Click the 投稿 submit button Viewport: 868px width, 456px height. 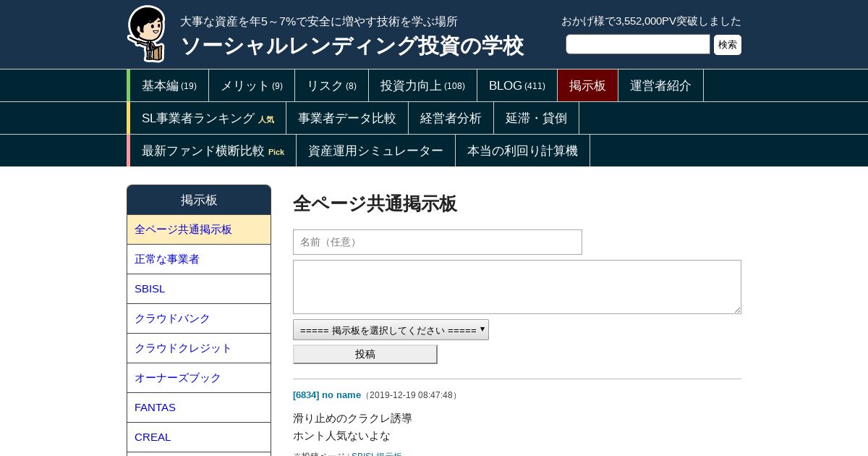[x=365, y=354]
